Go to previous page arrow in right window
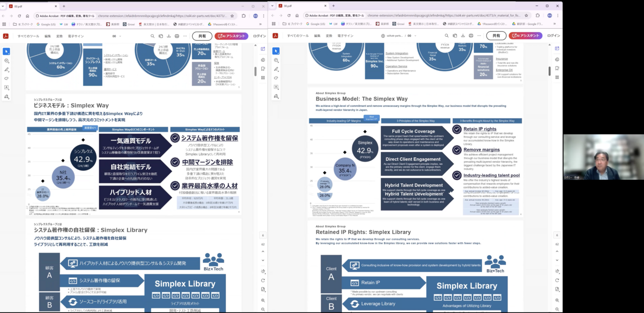The height and width of the screenshot is (313, 644). pos(557,252)
